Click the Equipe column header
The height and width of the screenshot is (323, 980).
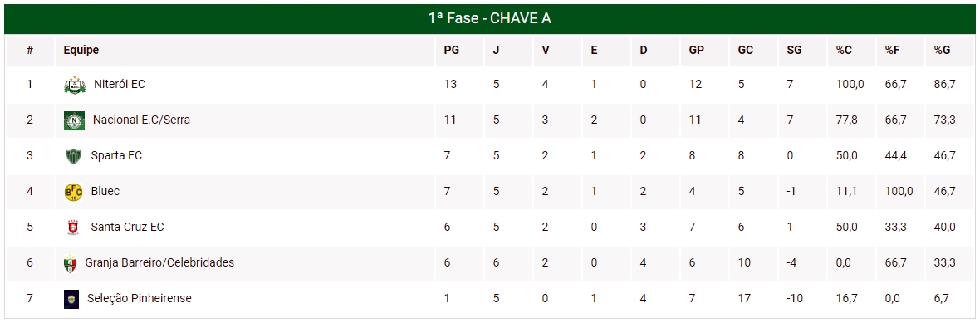[x=81, y=51]
